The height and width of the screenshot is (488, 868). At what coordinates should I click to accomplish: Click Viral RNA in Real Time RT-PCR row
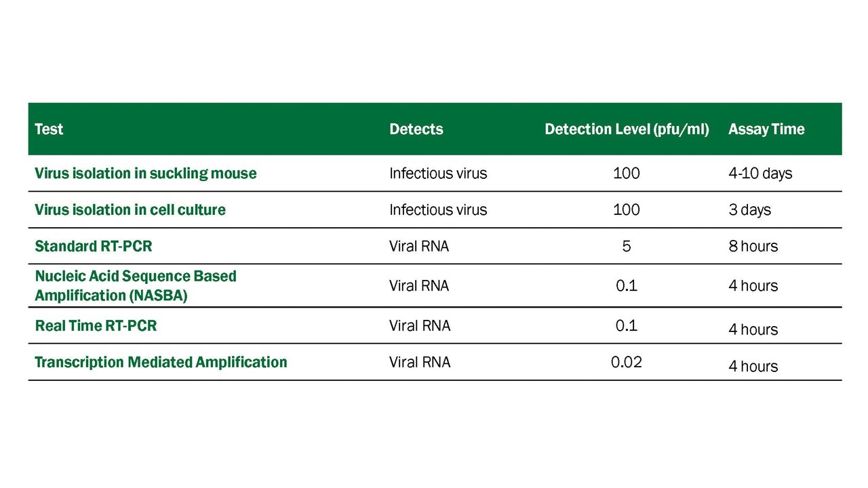[x=420, y=326]
